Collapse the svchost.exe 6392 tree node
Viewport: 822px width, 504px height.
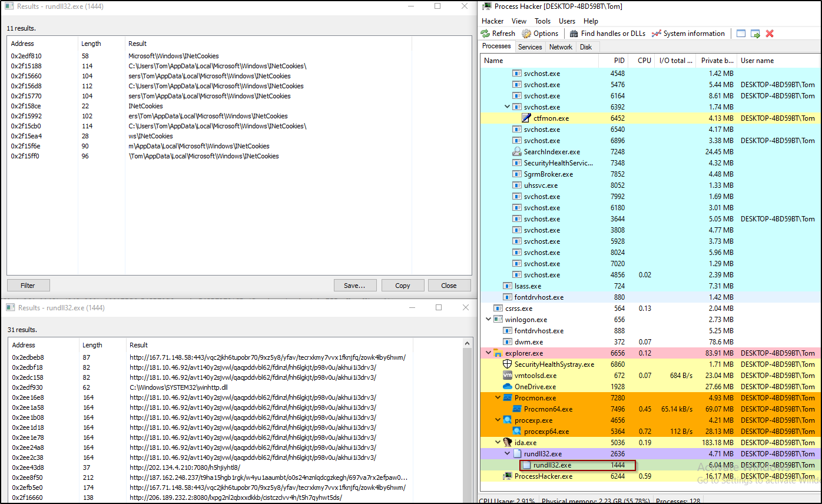click(508, 107)
